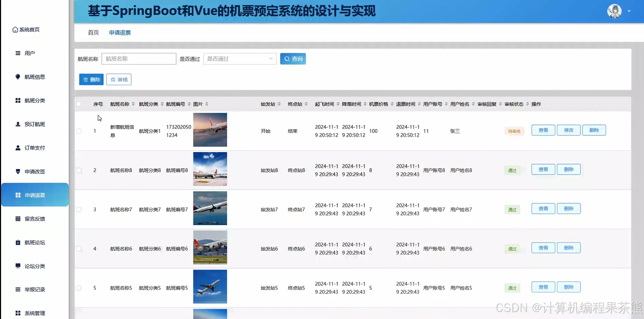Click the 用户 menu icon
This screenshot has height=319, width=644.
coord(18,53)
